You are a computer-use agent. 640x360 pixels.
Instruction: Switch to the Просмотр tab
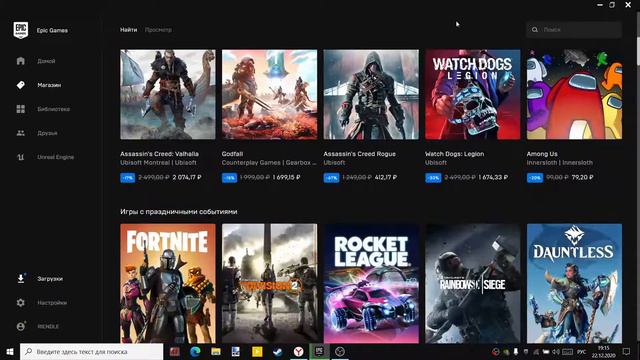pyautogui.click(x=158, y=30)
